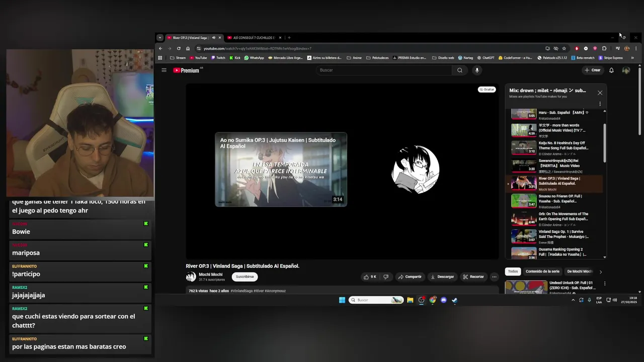Open a new browser tab
The width and height of the screenshot is (644, 362).
coord(289,38)
